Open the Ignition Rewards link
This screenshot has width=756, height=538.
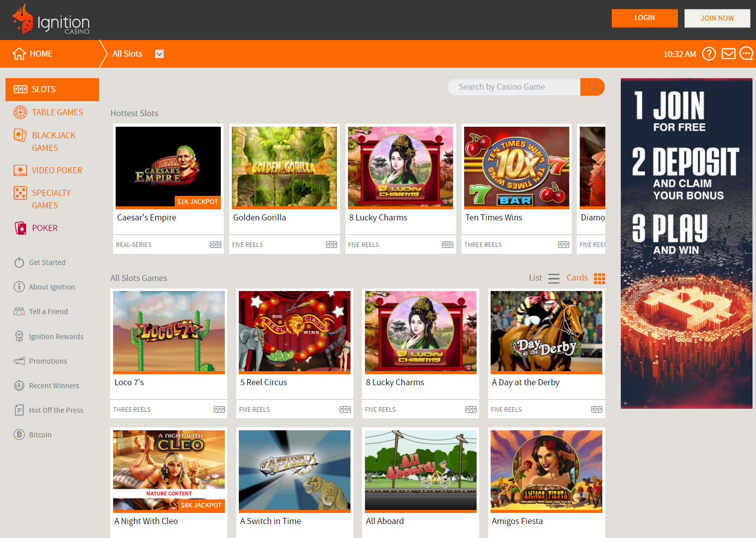coord(56,336)
